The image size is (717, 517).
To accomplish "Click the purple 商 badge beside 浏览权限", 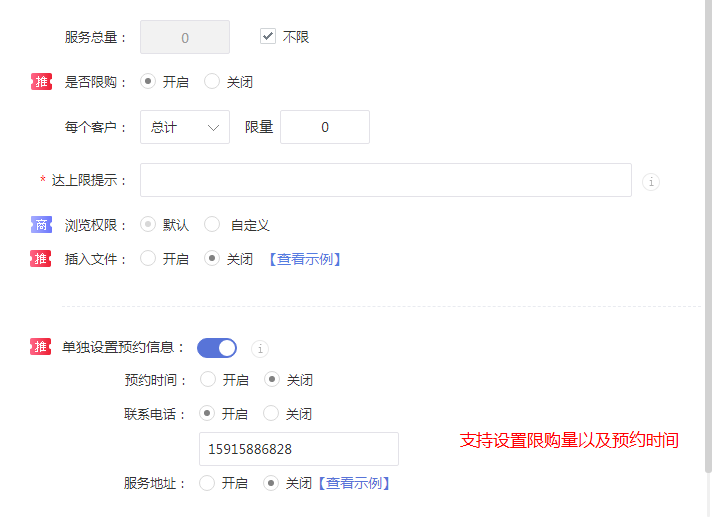I will (x=41, y=224).
